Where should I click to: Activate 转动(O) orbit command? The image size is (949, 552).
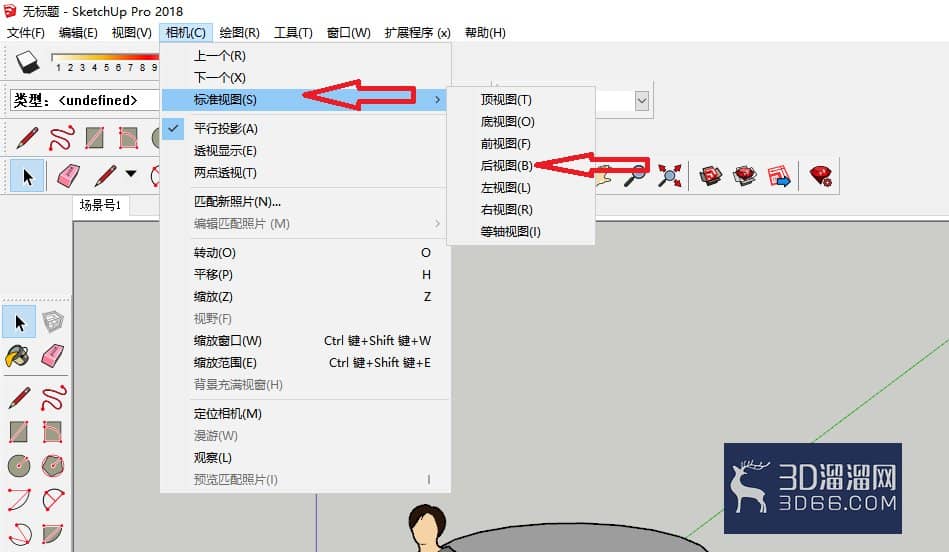coord(304,252)
